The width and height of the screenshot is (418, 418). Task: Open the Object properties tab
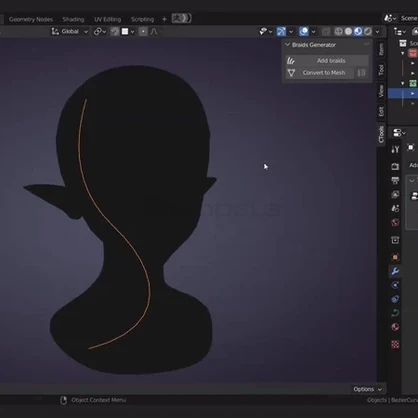[395, 257]
